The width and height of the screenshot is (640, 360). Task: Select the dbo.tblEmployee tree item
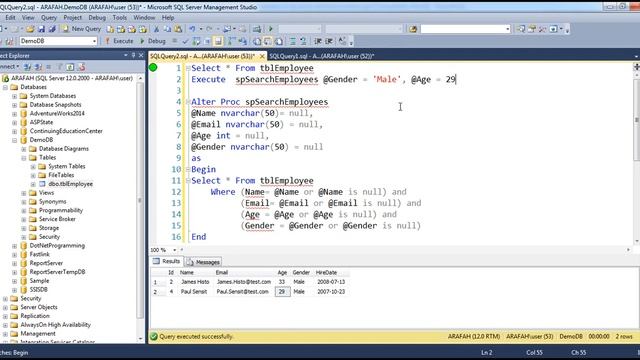[x=70, y=184]
